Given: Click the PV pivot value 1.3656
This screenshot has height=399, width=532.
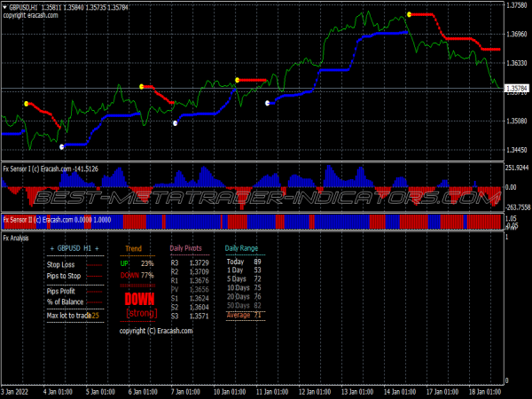Looking at the screenshot, I should 199,289.
